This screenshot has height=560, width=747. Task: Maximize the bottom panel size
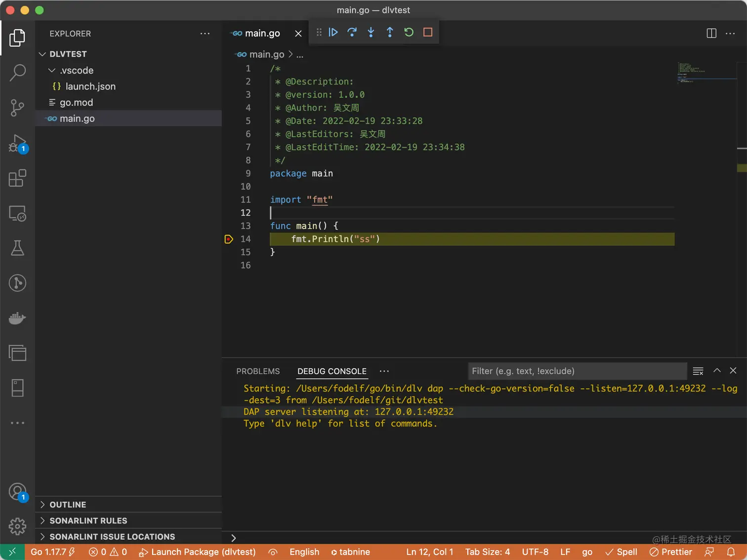coord(717,370)
